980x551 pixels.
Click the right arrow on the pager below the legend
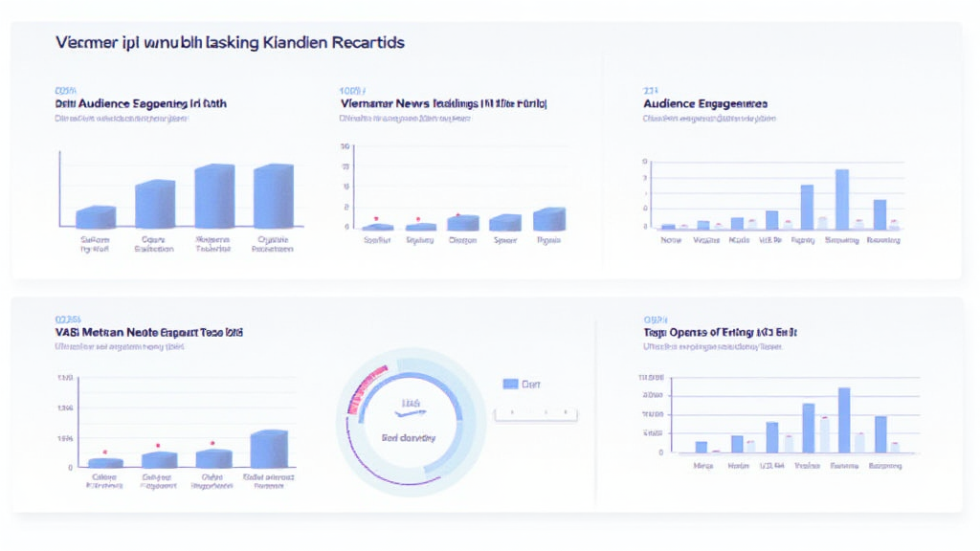click(x=560, y=414)
